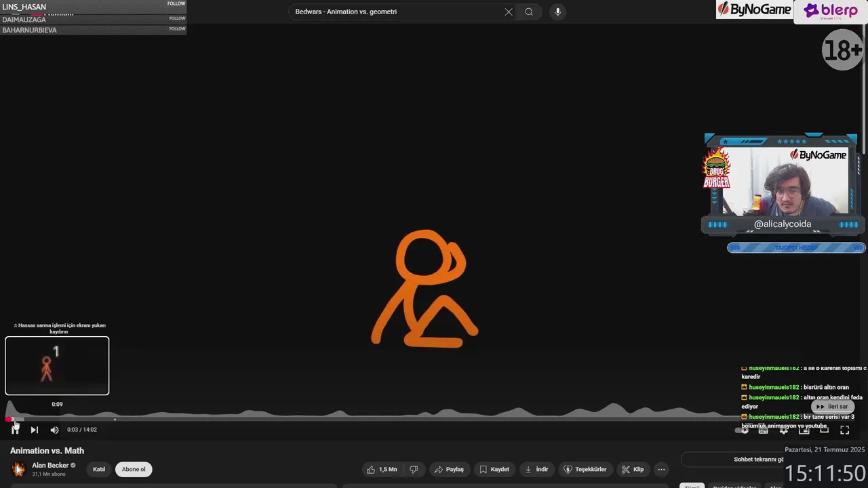The height and width of the screenshot is (488, 868).
Task: Skip to the next video
Action: [x=34, y=430]
